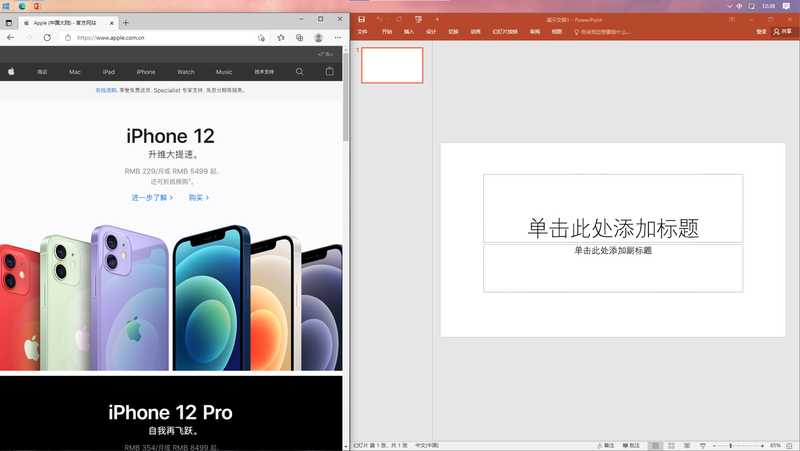
Task: Toggle 备注 notes pane
Action: [606, 445]
